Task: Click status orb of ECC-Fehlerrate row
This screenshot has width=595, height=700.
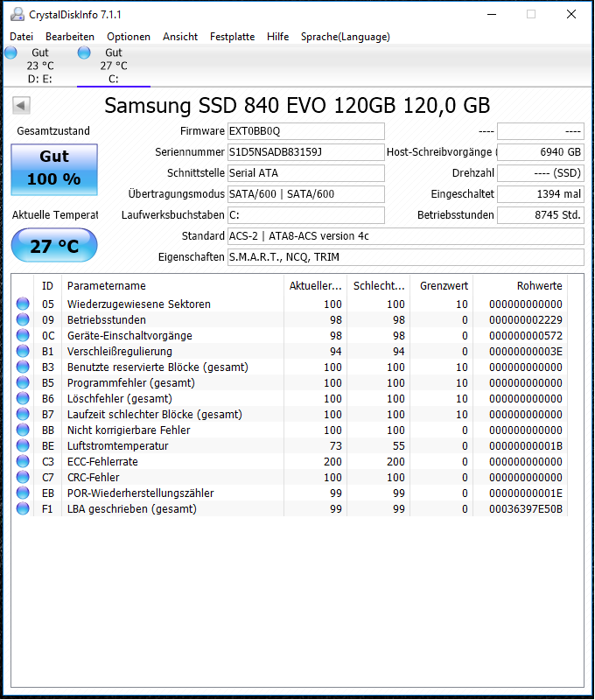Action: pyautogui.click(x=23, y=461)
